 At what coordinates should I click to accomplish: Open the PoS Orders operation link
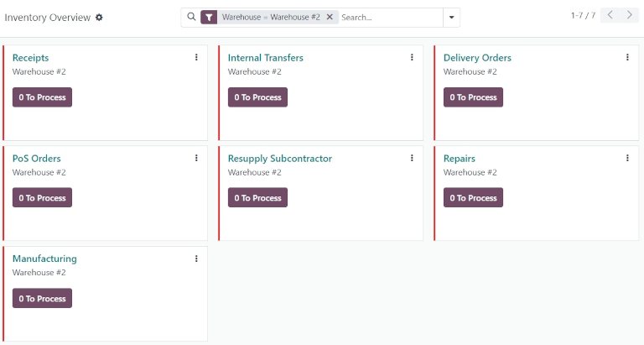(x=37, y=159)
